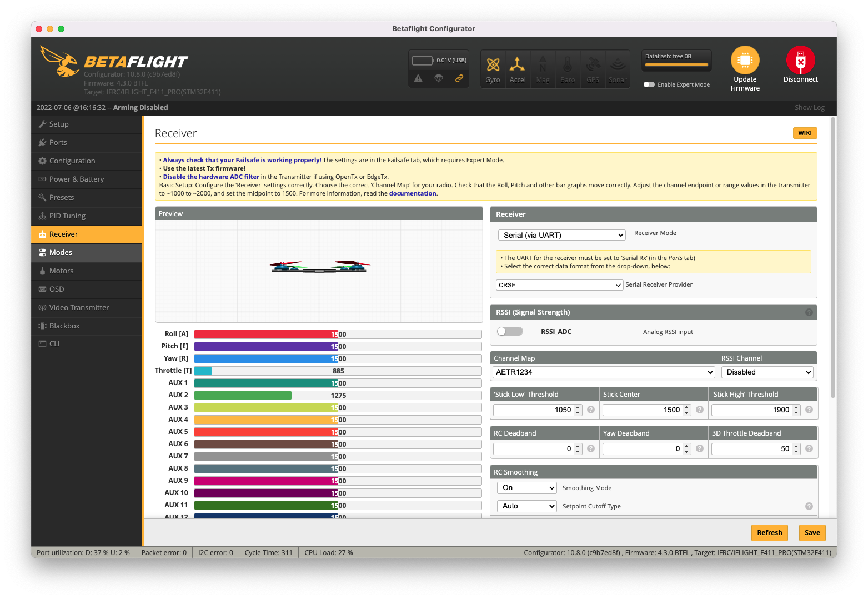Open the Setpoint Cutoff Type dropdown

[x=526, y=506]
